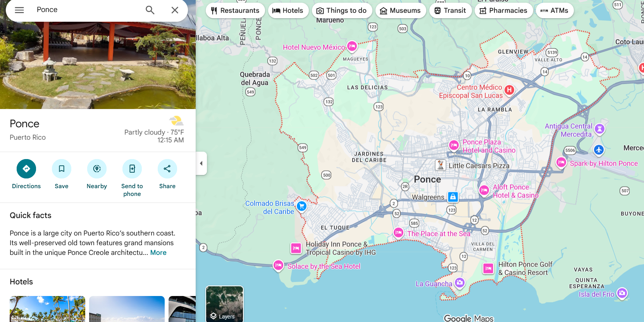Select the Walgreens pharmacy marker
Screen dimensions: 644x322
click(x=453, y=197)
